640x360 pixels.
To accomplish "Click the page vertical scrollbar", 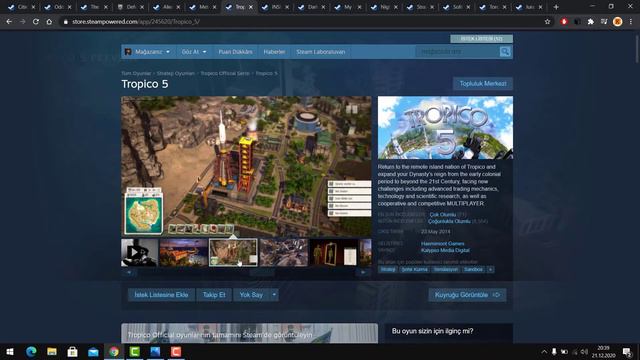I will [637, 49].
